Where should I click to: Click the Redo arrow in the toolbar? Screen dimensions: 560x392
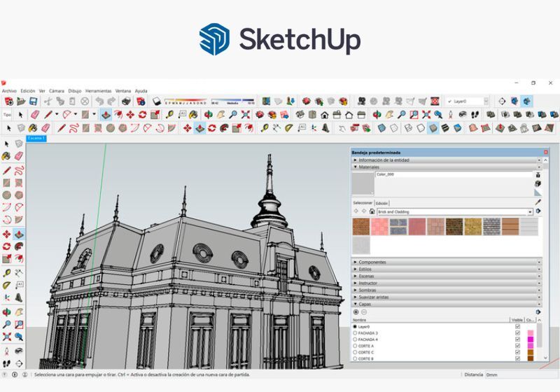click(111, 101)
